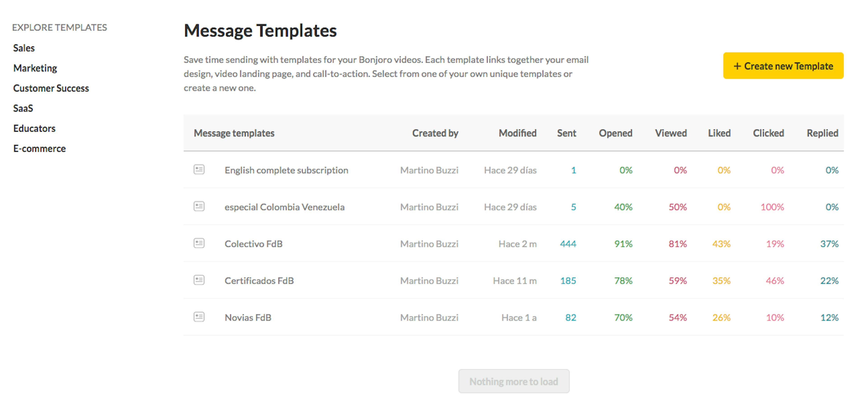The height and width of the screenshot is (420, 868).
Task: Click 26% liked for Novias FdB
Action: coord(721,318)
